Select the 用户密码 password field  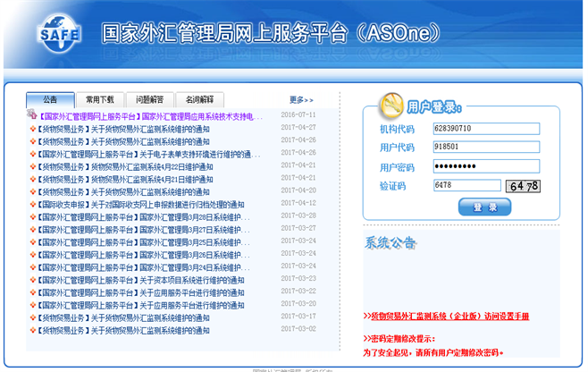(485, 166)
